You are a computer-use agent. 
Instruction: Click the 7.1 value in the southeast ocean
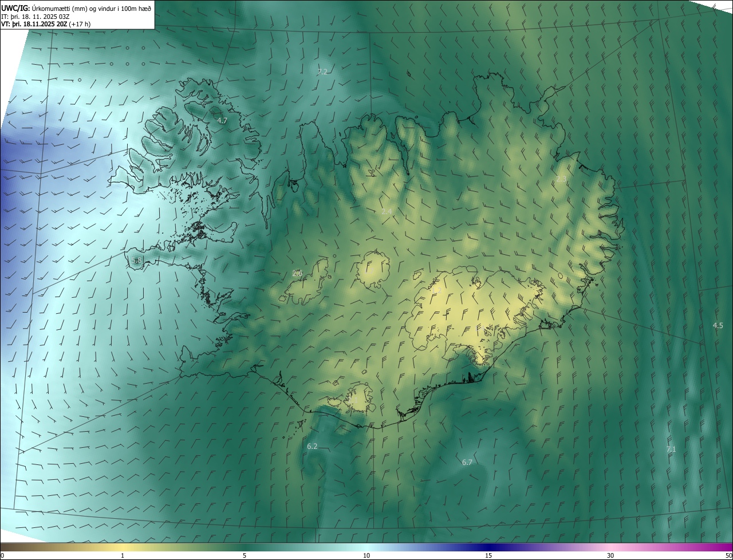(671, 449)
